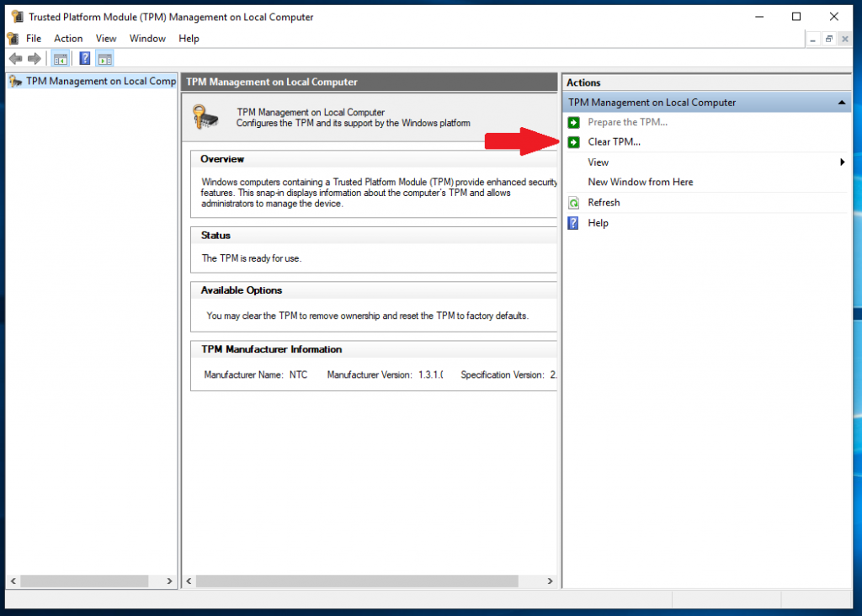
Task: Collapse the TPM Management on Local Computer actions section
Action: point(842,103)
